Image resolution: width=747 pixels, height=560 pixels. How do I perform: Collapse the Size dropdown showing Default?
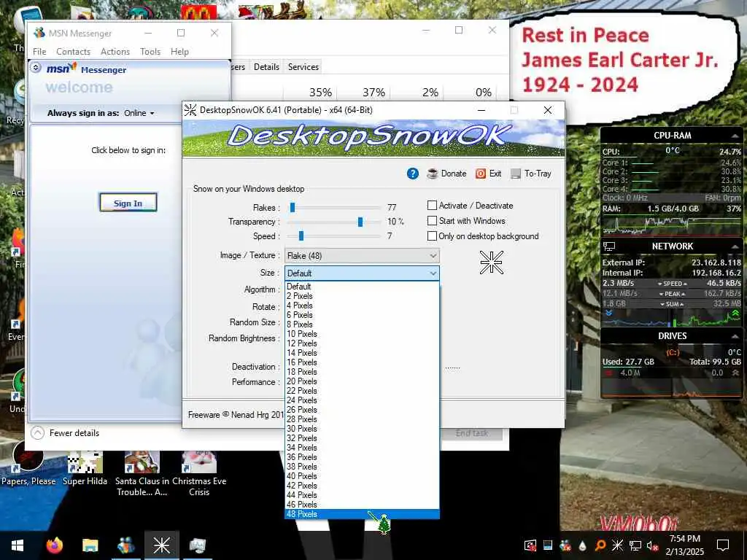pyautogui.click(x=362, y=273)
